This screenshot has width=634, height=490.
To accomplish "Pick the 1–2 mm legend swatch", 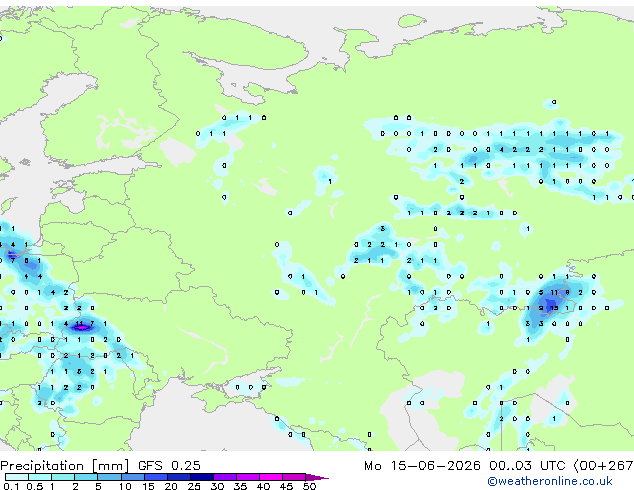I will 63,477.
